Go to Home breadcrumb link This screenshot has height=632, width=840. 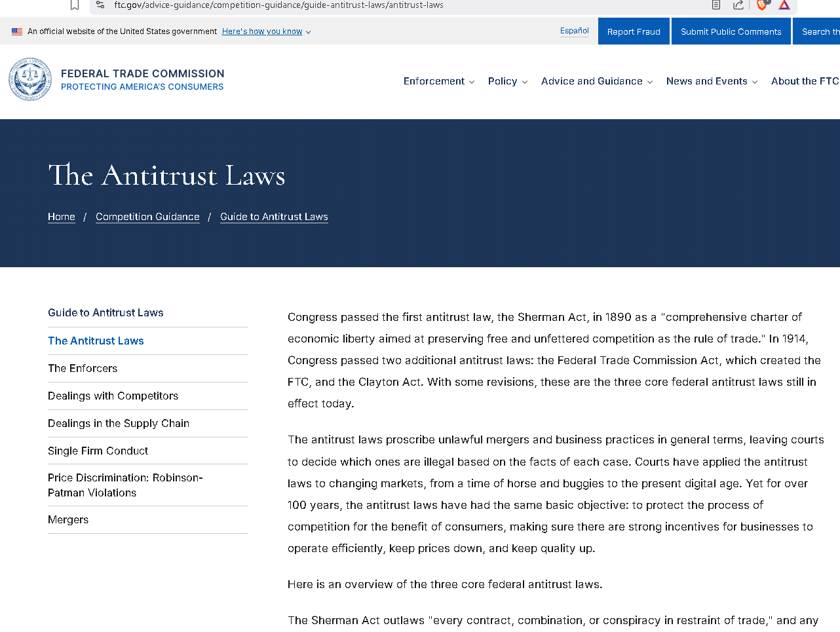point(62,217)
